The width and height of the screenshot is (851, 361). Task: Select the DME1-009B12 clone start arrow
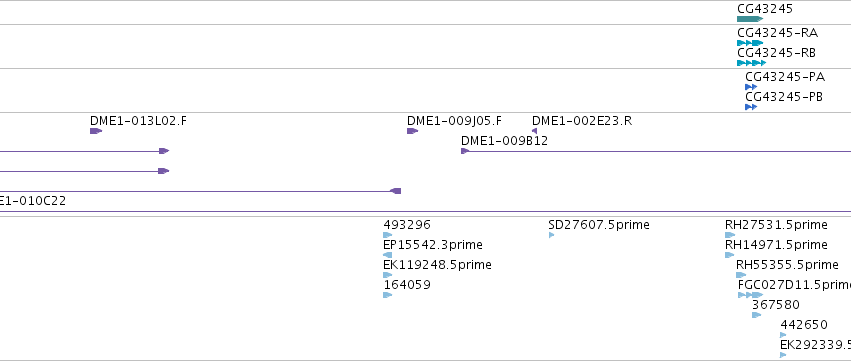465,151
